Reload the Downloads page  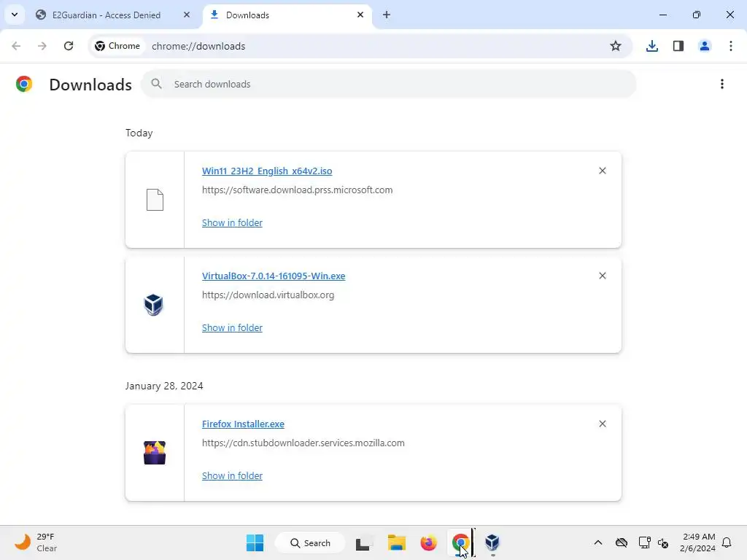pos(69,46)
